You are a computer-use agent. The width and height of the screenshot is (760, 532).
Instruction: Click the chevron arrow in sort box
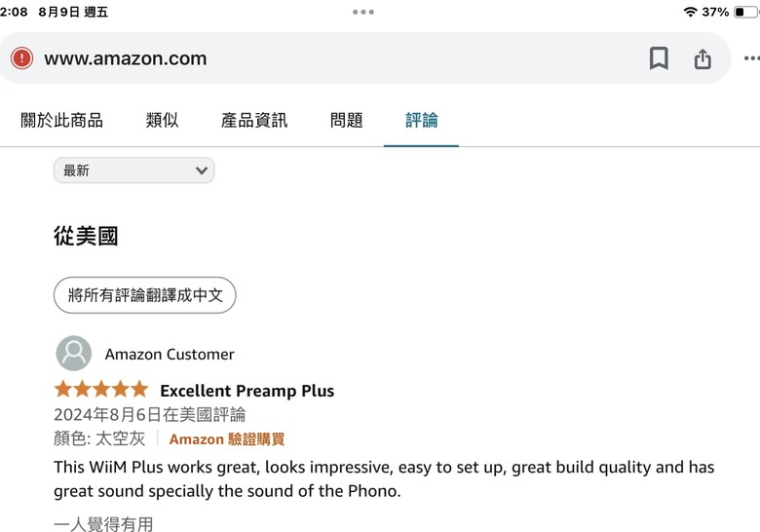tap(202, 171)
